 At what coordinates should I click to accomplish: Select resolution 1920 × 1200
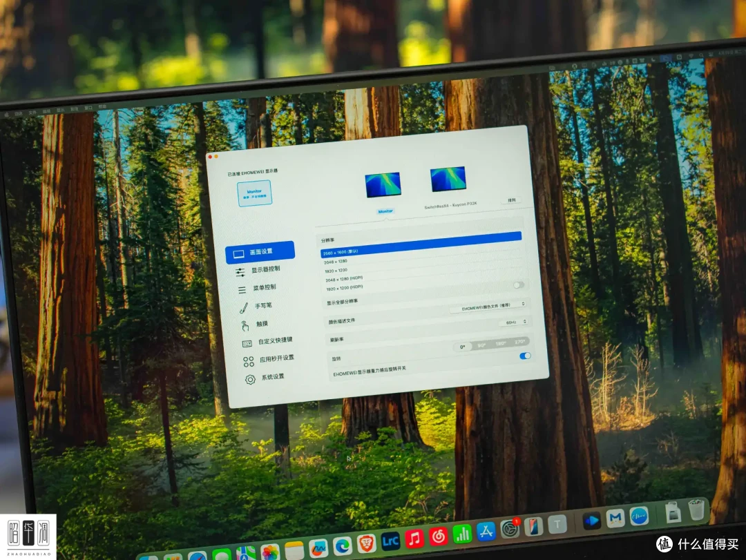pyautogui.click(x=336, y=270)
